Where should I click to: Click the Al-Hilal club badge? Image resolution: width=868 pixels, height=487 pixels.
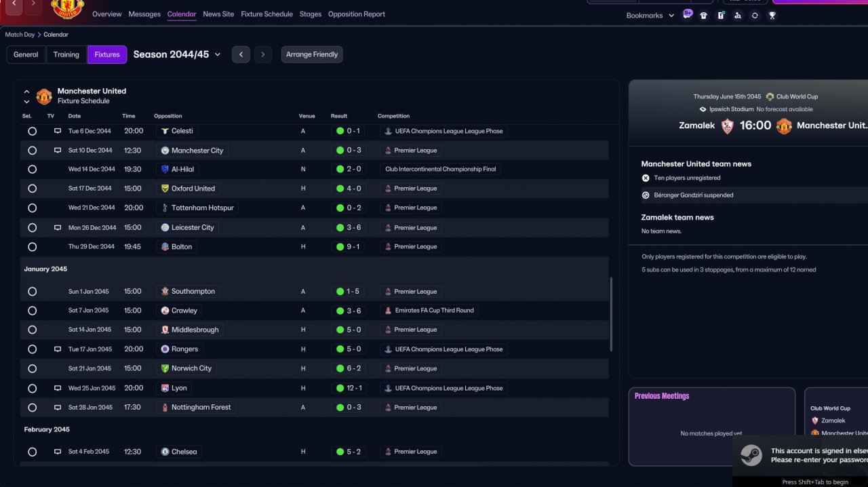(x=165, y=169)
